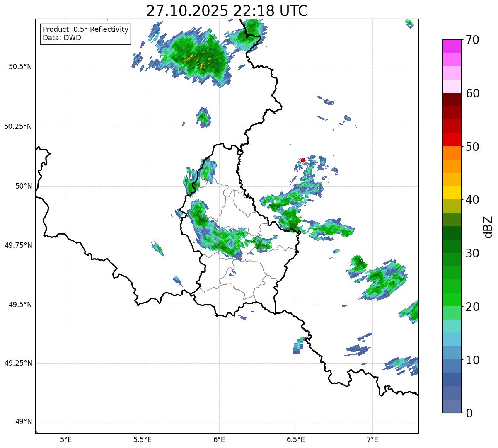Click the longitude label 5°E
498x448 pixels.
(x=66, y=440)
